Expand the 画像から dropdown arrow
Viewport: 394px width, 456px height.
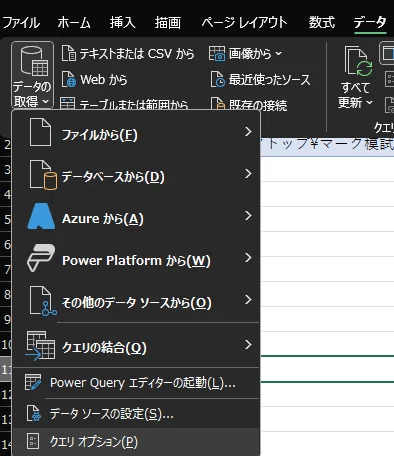click(279, 53)
